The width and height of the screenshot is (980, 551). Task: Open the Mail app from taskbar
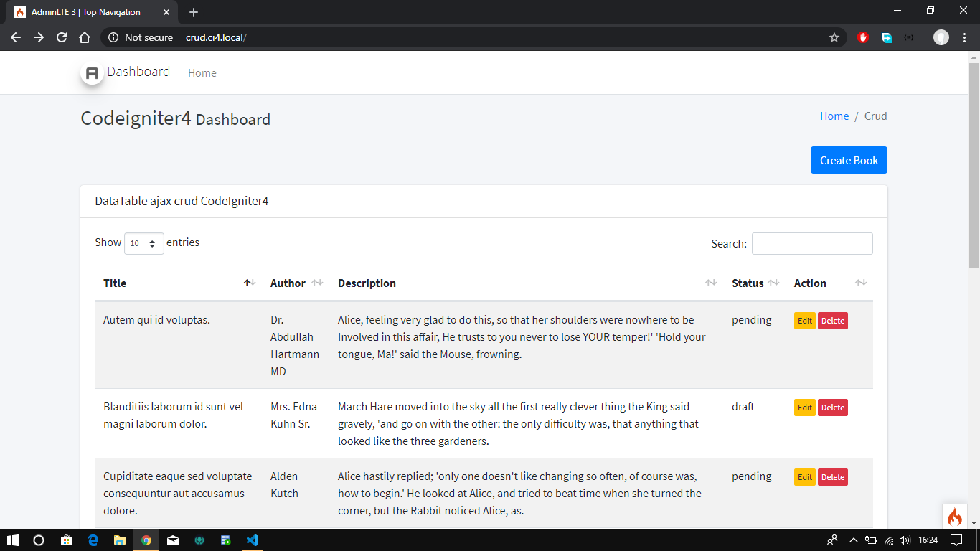pyautogui.click(x=173, y=540)
